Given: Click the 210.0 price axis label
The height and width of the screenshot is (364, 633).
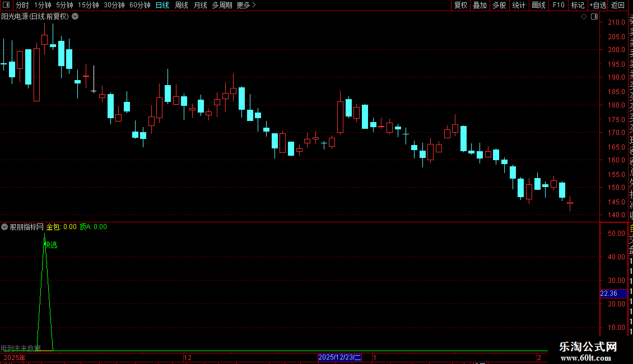Looking at the screenshot, I should [x=616, y=22].
